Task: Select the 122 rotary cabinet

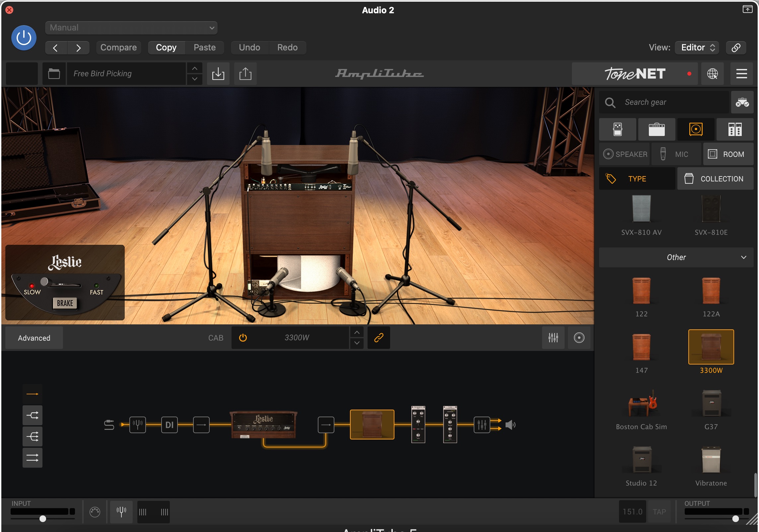Action: [x=641, y=297]
